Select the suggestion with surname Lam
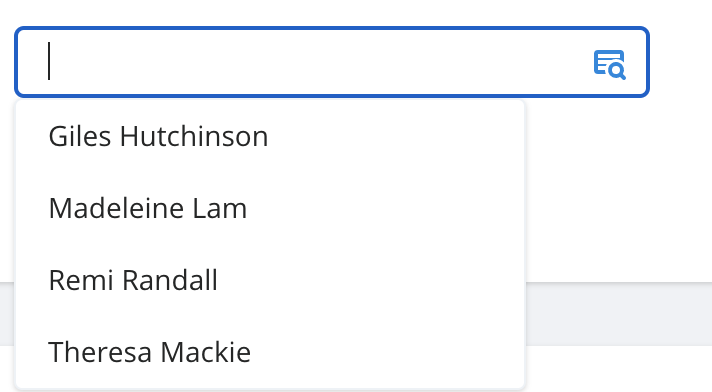712x392 pixels. tap(270, 208)
